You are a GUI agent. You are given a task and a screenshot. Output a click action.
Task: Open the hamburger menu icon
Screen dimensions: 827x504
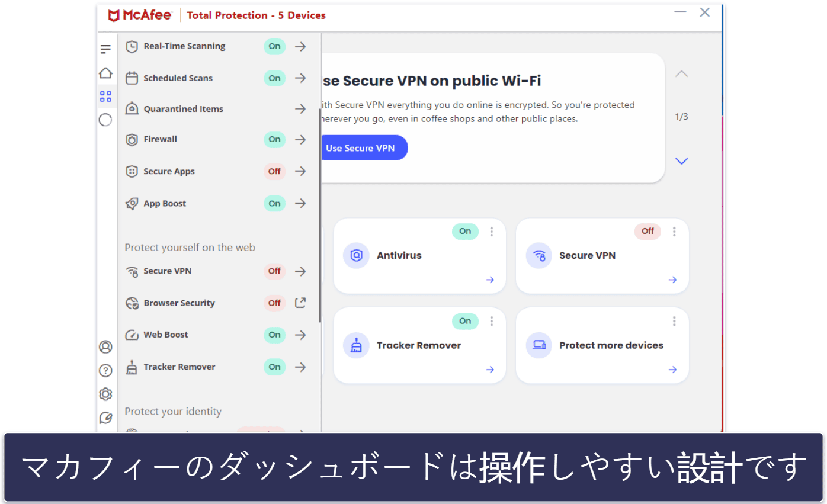point(105,49)
